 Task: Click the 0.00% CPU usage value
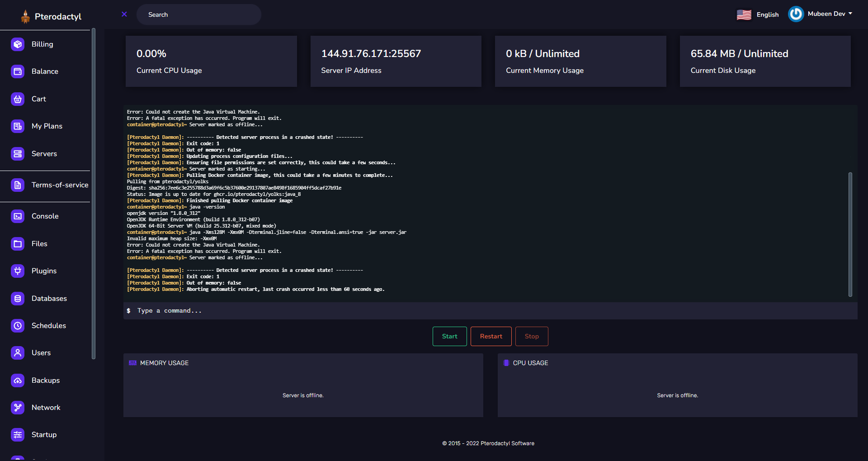151,54
